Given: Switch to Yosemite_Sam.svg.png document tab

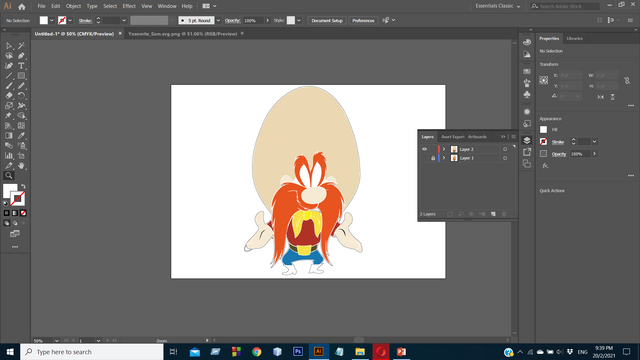Looking at the screenshot, I should tap(182, 34).
